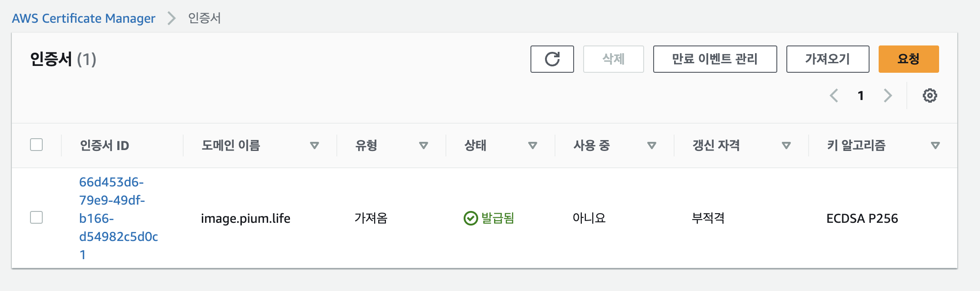This screenshot has width=980, height=291.
Task: Open 만료 이벤트 관리 button
Action: tap(715, 59)
